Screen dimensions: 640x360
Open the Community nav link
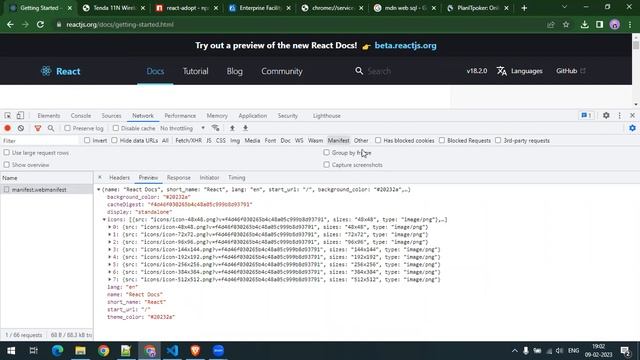click(x=282, y=71)
